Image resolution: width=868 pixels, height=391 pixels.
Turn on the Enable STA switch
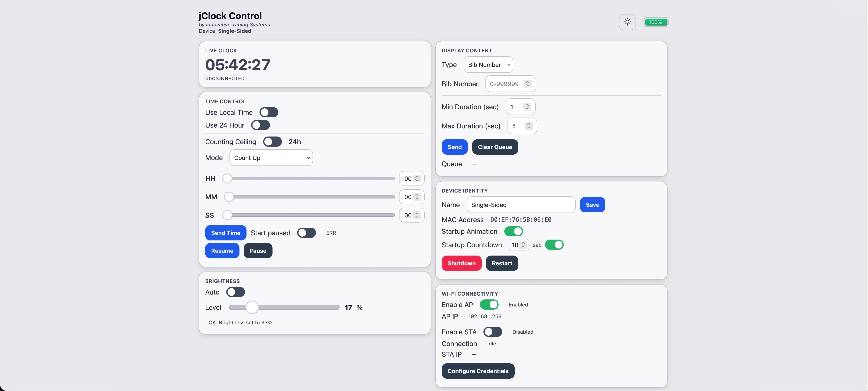[493, 332]
